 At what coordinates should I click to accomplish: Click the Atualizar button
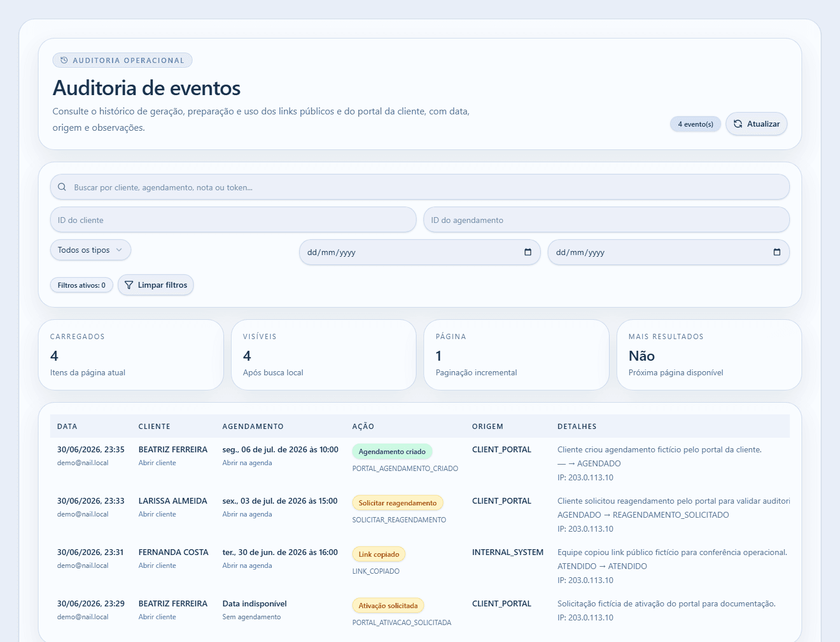pos(757,124)
